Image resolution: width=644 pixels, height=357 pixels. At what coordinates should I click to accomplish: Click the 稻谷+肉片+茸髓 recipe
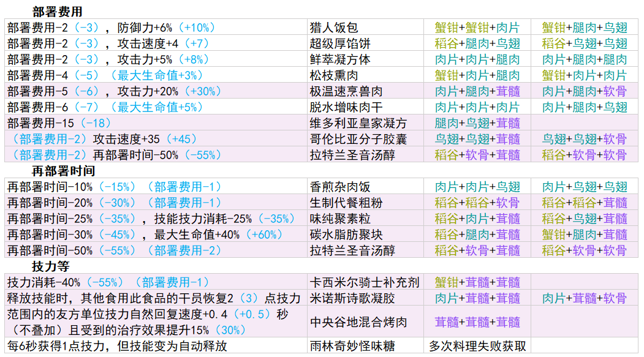point(477,219)
